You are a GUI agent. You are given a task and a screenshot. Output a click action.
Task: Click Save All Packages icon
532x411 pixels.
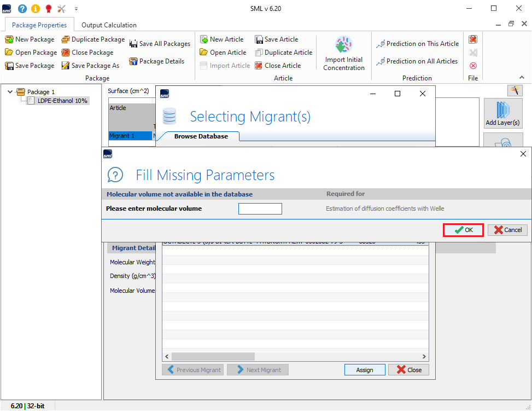[x=133, y=44]
